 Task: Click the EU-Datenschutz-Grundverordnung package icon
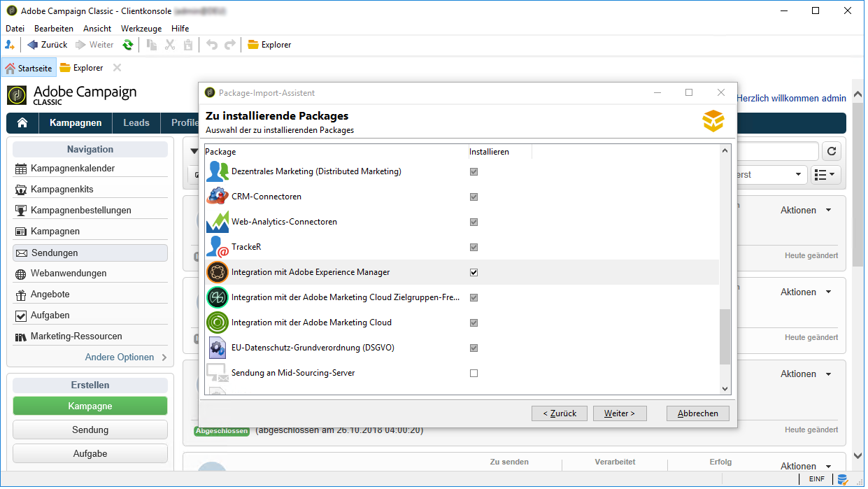[x=218, y=348]
